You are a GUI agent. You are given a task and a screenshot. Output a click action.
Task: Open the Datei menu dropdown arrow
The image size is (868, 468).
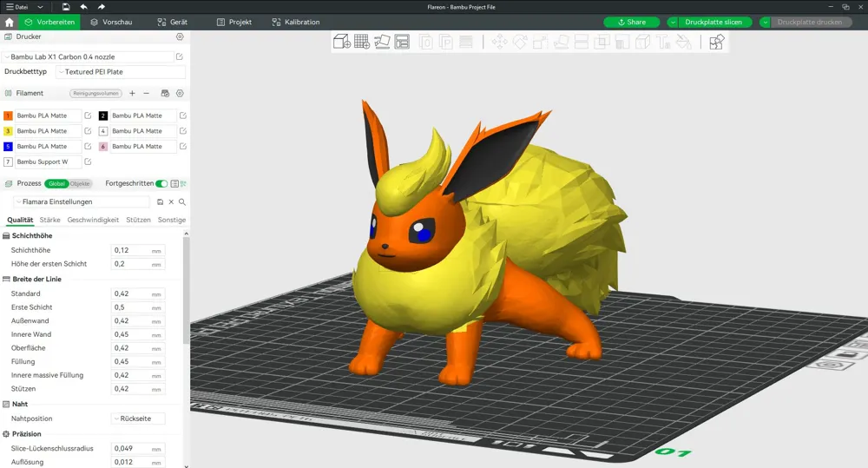[x=41, y=7]
